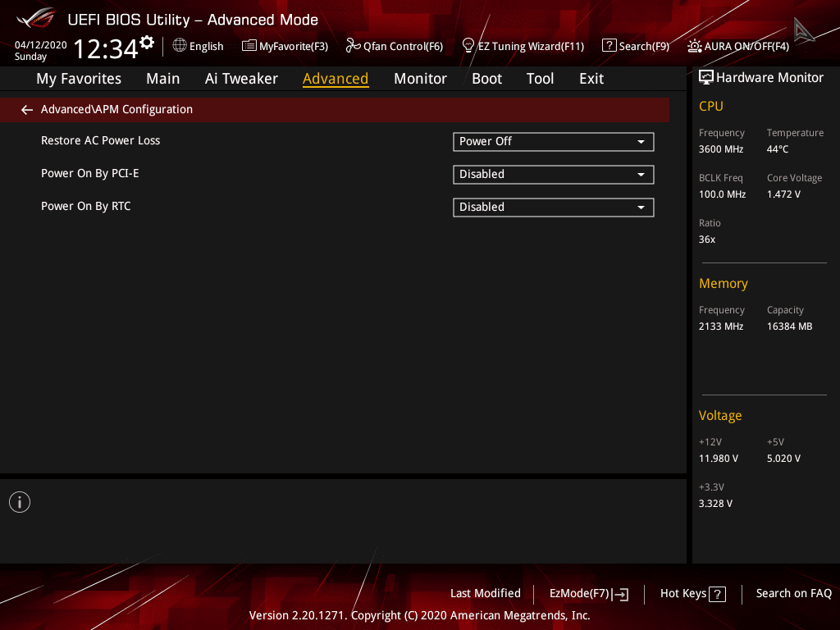This screenshot has width=840, height=630.
Task: Click the Memory frequency value 2133 MHz
Action: (721, 326)
